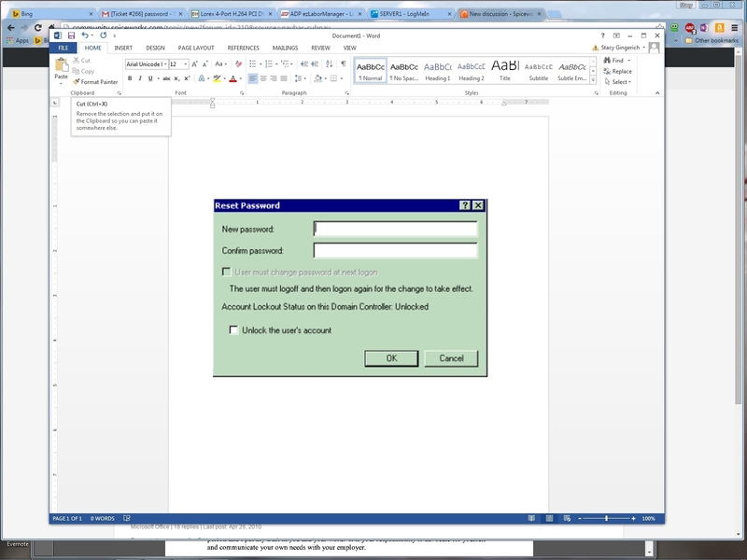The width and height of the screenshot is (747, 560).
Task: Click the Sort icon in Paragraph group
Action: 327,63
